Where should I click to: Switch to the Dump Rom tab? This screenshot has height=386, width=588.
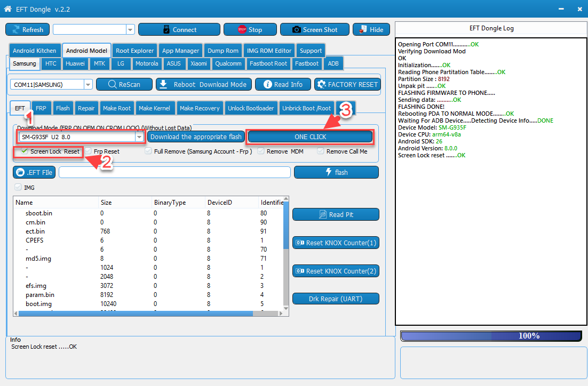click(223, 51)
